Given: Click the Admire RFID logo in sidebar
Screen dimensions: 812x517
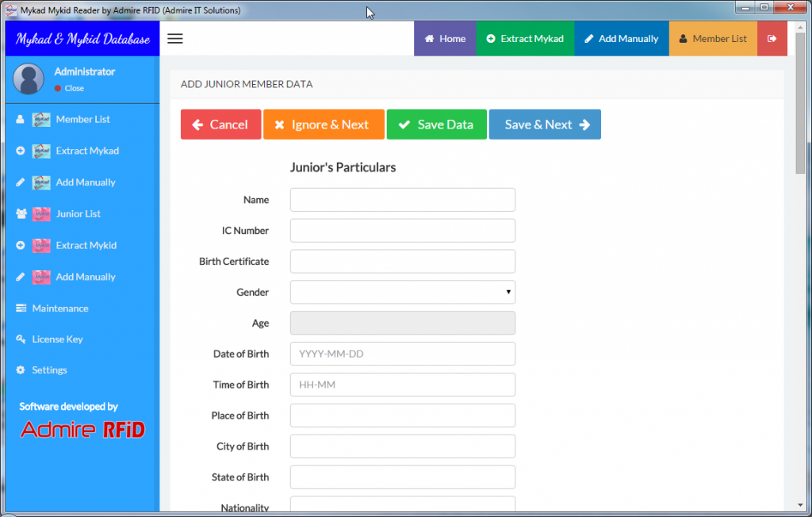Looking at the screenshot, I should pos(82,430).
